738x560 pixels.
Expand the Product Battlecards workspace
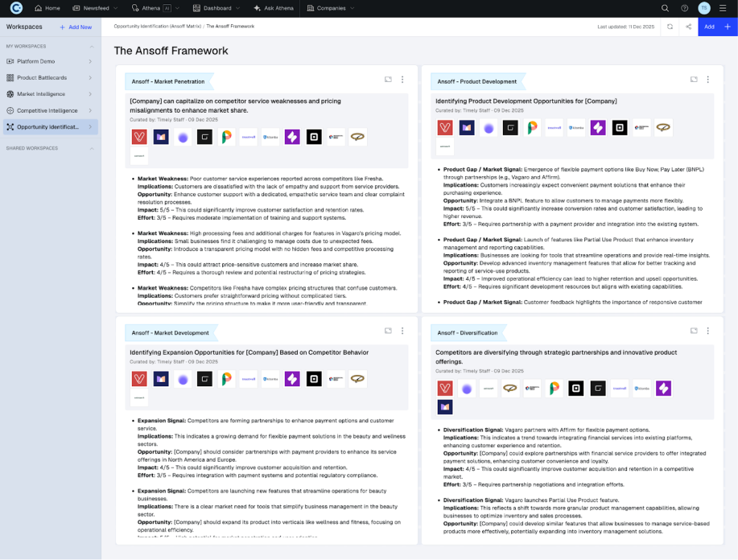[x=90, y=78]
